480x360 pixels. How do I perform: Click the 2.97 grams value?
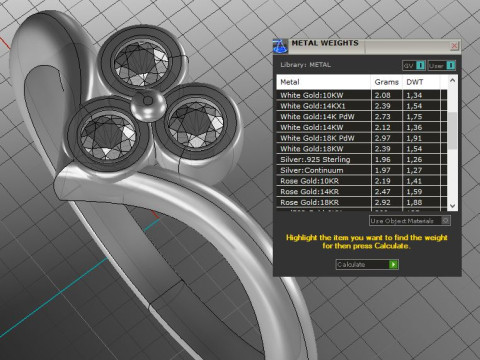(382, 138)
